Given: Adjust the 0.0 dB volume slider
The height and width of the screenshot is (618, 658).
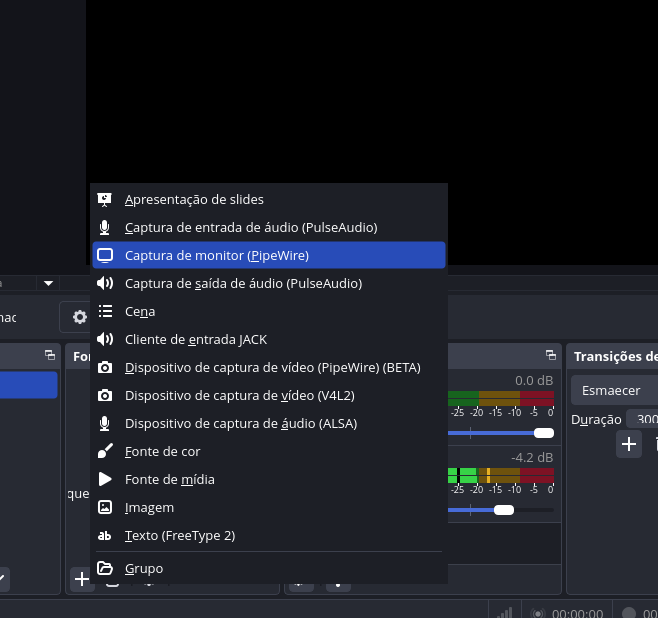Looking at the screenshot, I should (x=544, y=433).
